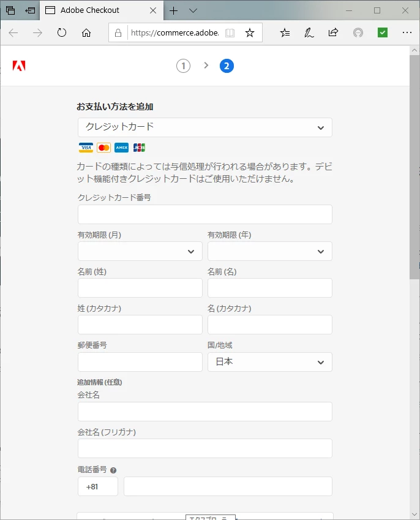Open help tooltip next to 電話番号
420x520 pixels.
pyautogui.click(x=113, y=470)
